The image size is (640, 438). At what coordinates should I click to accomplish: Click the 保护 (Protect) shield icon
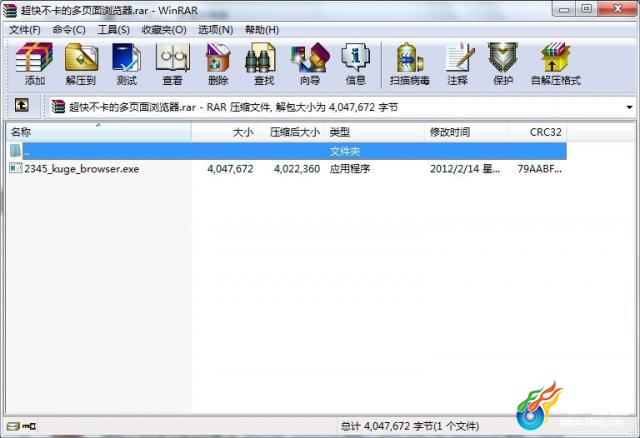(503, 64)
